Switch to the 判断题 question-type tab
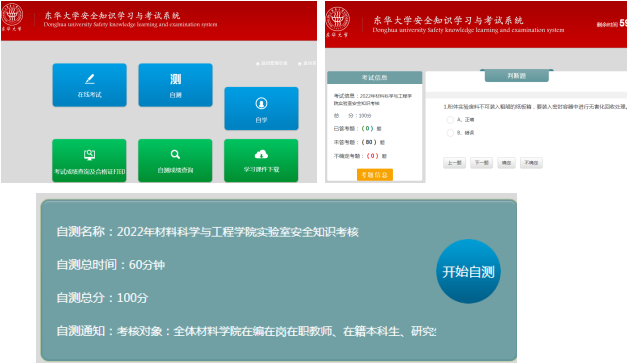 click(517, 76)
